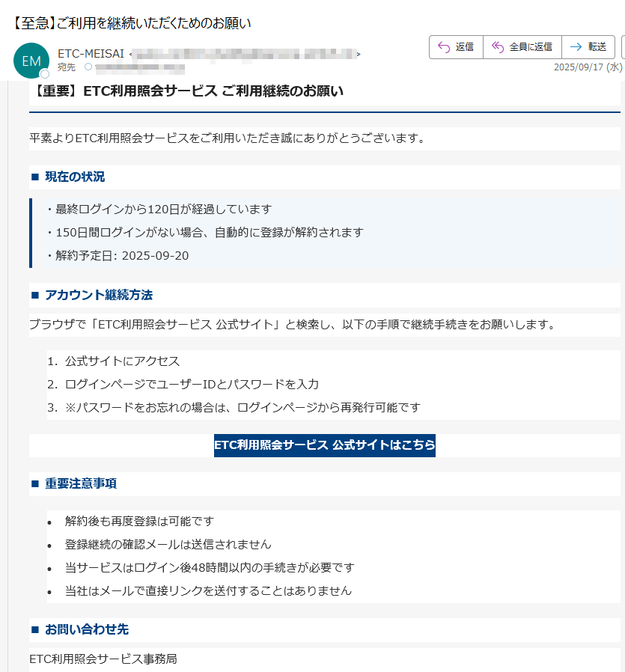Click the reply arrow icon
Image resolution: width=625 pixels, height=672 pixels.
click(444, 46)
